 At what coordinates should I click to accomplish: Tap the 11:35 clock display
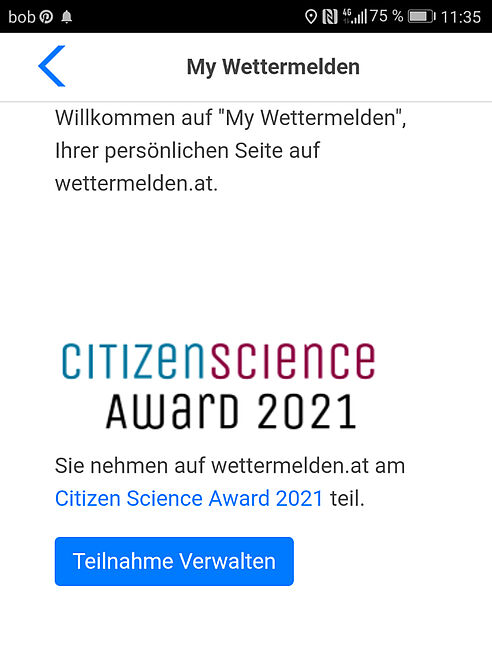tap(461, 17)
